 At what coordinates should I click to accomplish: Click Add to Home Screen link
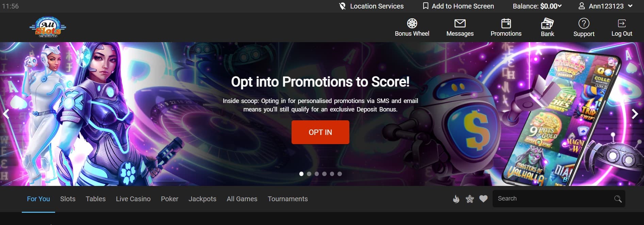(x=458, y=6)
